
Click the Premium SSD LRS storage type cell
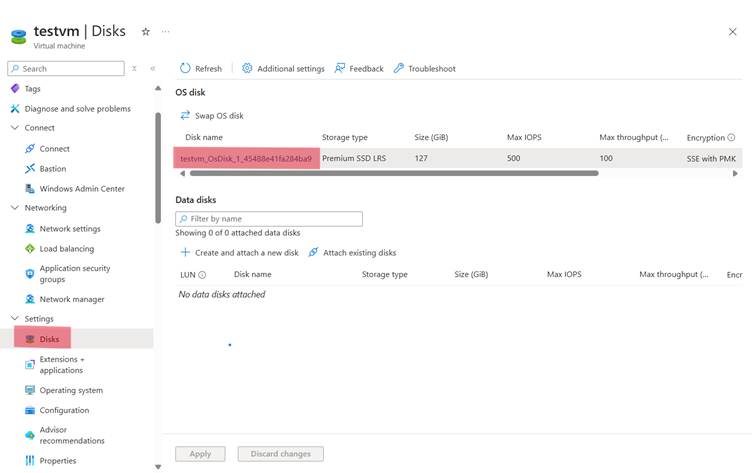(x=354, y=158)
